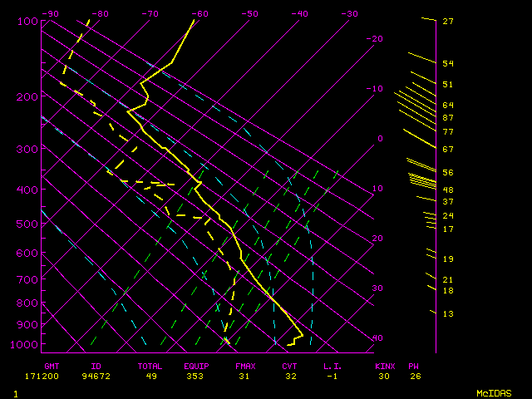This screenshot has height=399, width=532.
Task: Click the CVT column header
Action: [x=289, y=366]
